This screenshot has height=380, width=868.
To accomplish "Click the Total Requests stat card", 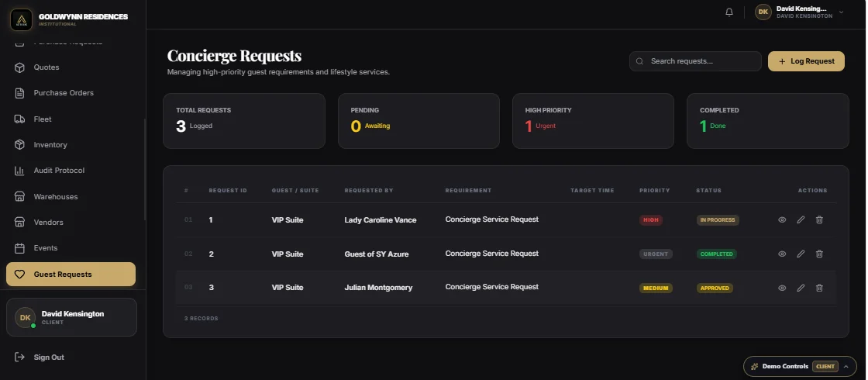I will [244, 121].
